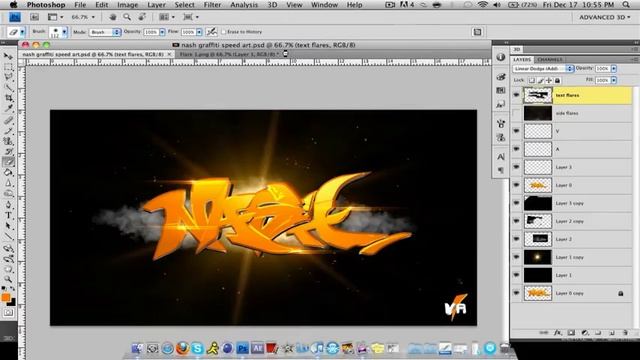Screen dimensions: 640x360
Task: Add a layer mask via bottom icon
Action: click(571, 333)
